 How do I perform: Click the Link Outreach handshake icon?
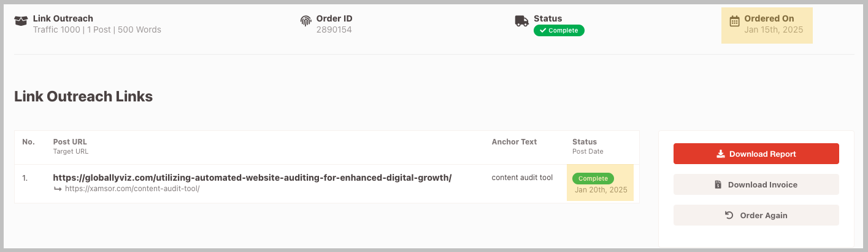21,21
